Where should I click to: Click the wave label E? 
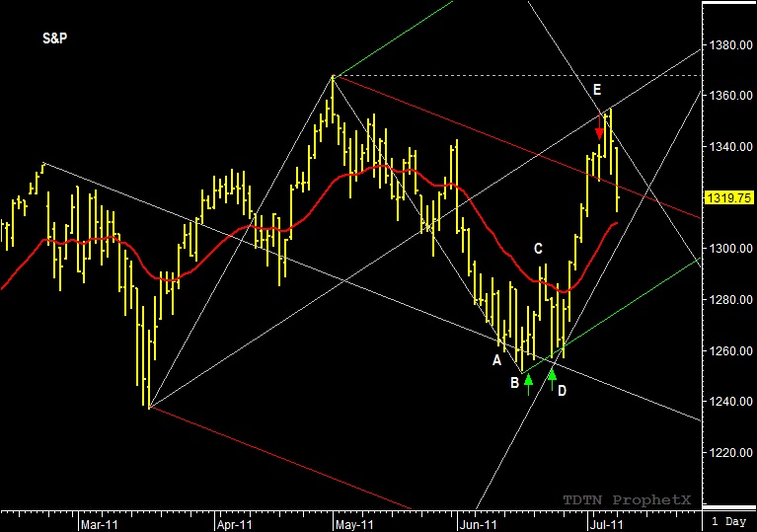[597, 90]
